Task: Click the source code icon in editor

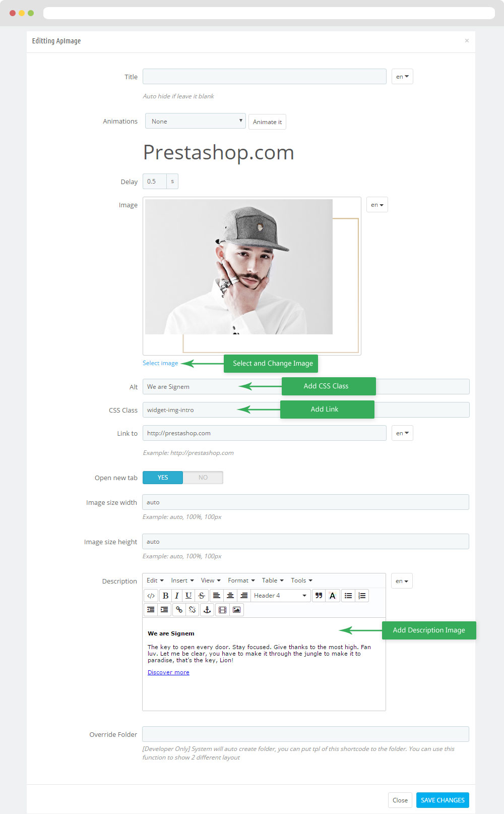Action: tap(151, 596)
